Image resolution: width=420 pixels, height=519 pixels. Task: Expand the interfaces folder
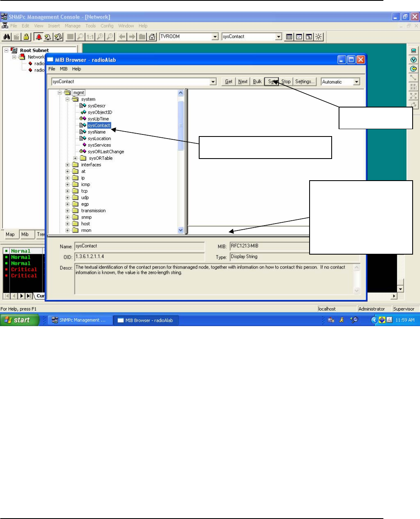coord(67,165)
